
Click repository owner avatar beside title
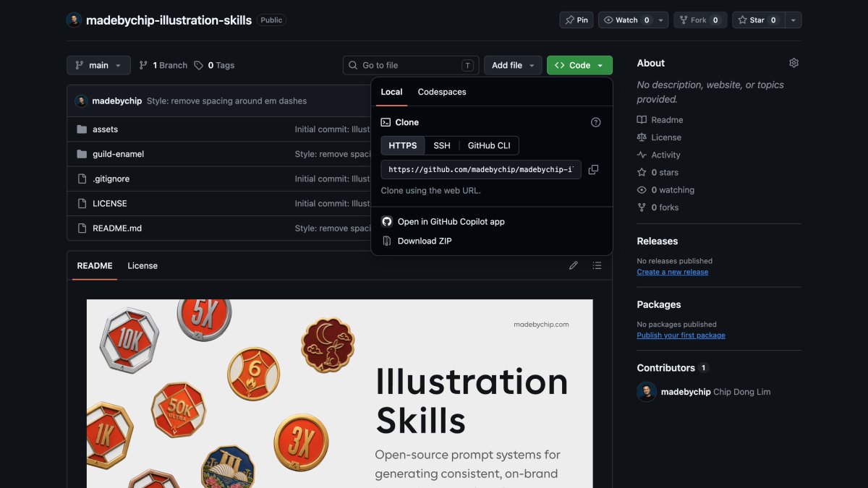[74, 20]
